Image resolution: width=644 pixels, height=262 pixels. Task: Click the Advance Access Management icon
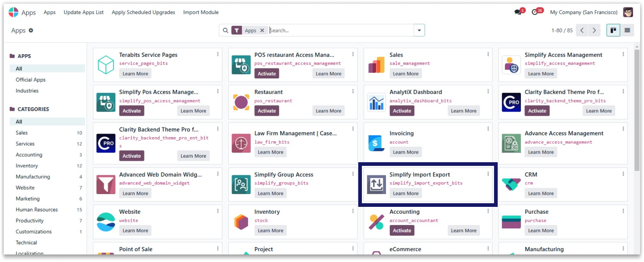[511, 143]
